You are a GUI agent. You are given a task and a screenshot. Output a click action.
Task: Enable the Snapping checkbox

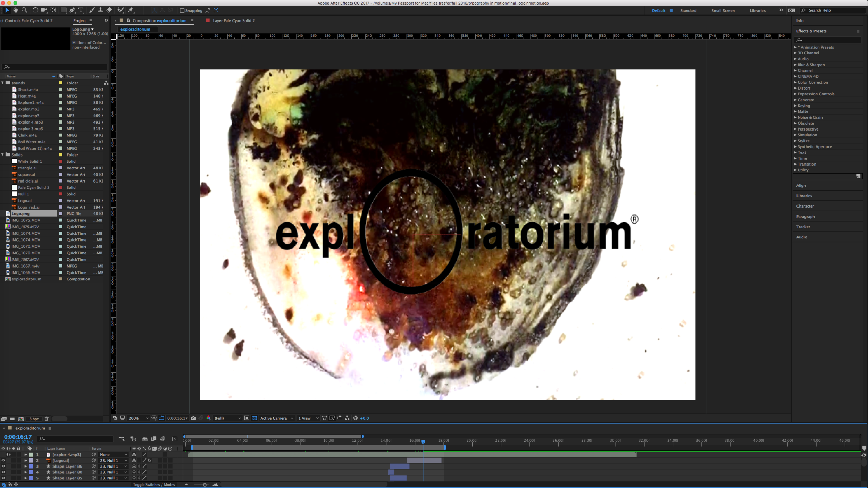pyautogui.click(x=182, y=10)
